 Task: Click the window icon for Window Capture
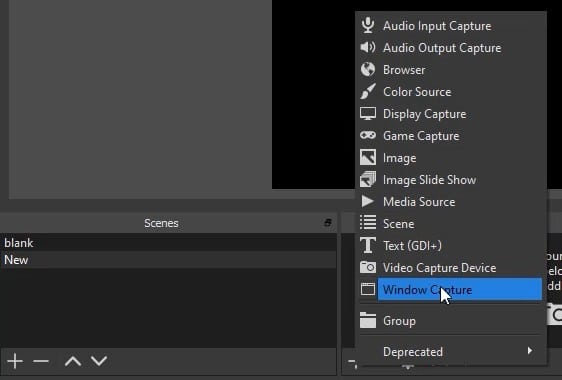click(x=368, y=289)
